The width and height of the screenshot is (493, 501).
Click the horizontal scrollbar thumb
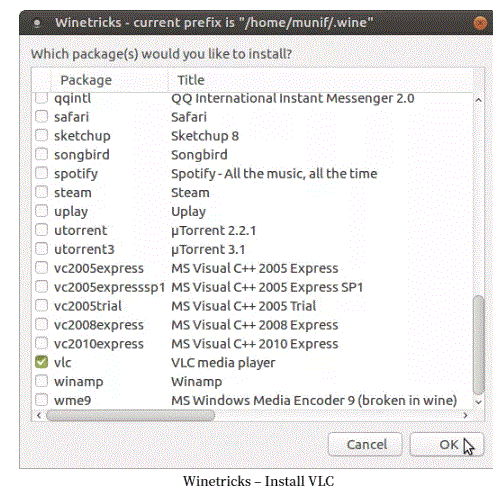tap(130, 415)
